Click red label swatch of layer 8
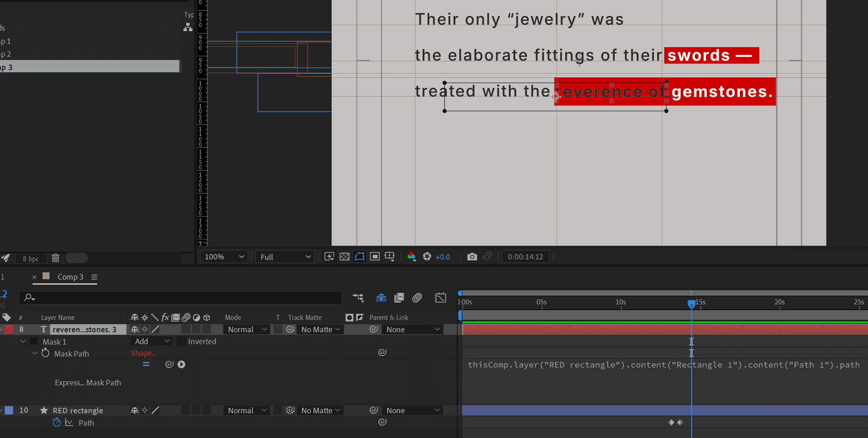Image resolution: width=868 pixels, height=438 pixels. point(9,330)
